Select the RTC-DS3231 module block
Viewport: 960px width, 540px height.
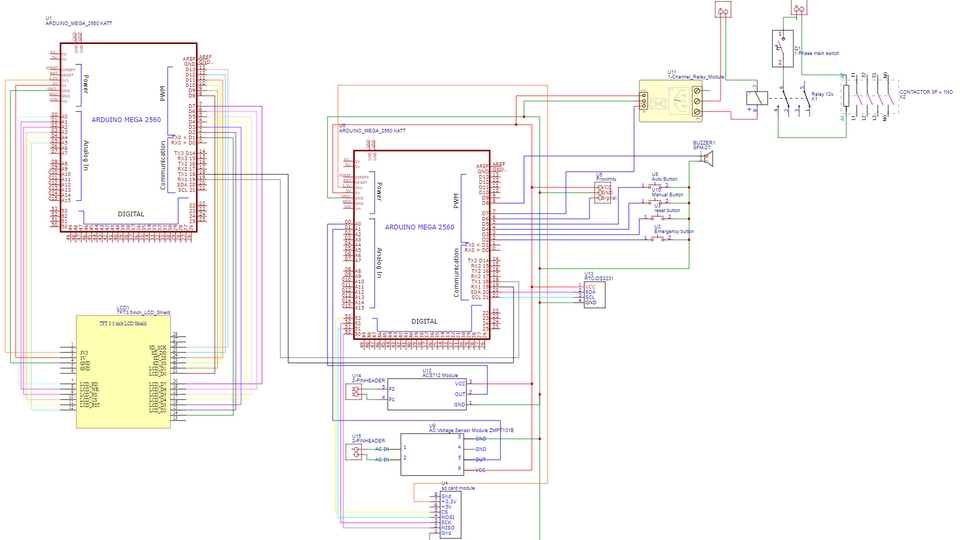pyautogui.click(x=595, y=294)
